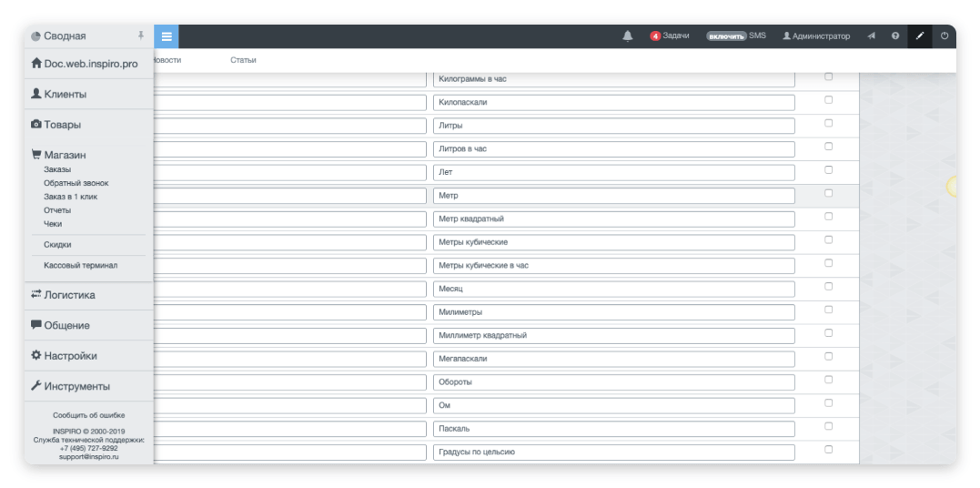Click the pencil edit icon
Viewport: 980px width, 488px height.
click(x=919, y=36)
